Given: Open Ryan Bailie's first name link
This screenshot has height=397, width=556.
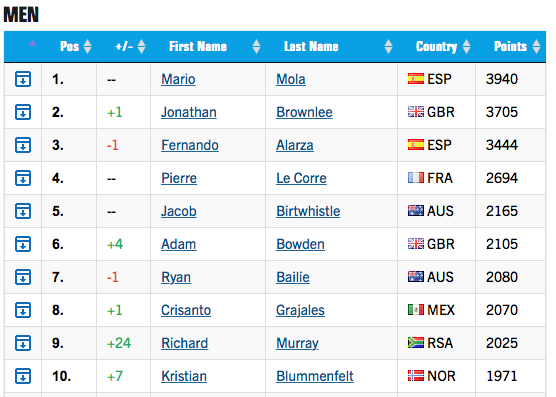Looking at the screenshot, I should click(176, 277).
